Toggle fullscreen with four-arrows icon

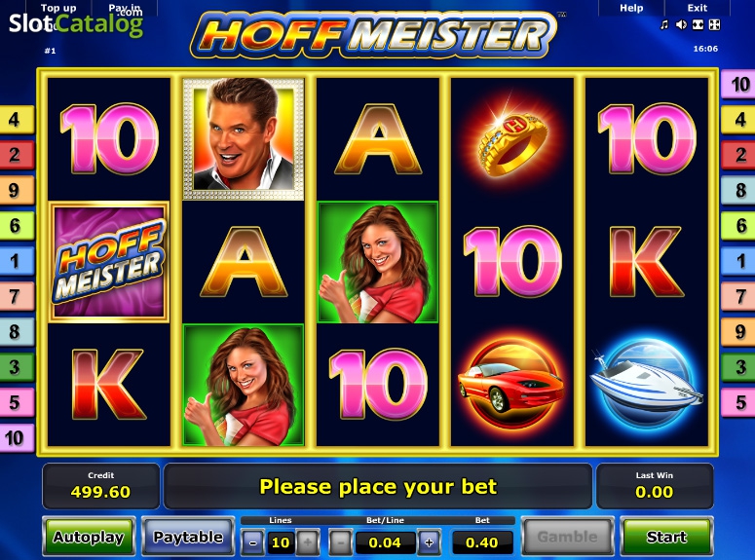[x=714, y=24]
